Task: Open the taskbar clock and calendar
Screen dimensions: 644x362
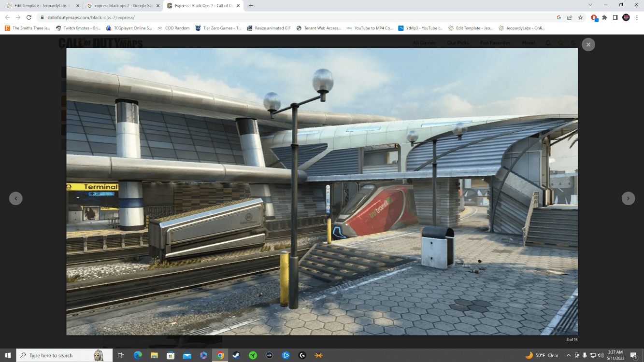Action: [x=615, y=355]
